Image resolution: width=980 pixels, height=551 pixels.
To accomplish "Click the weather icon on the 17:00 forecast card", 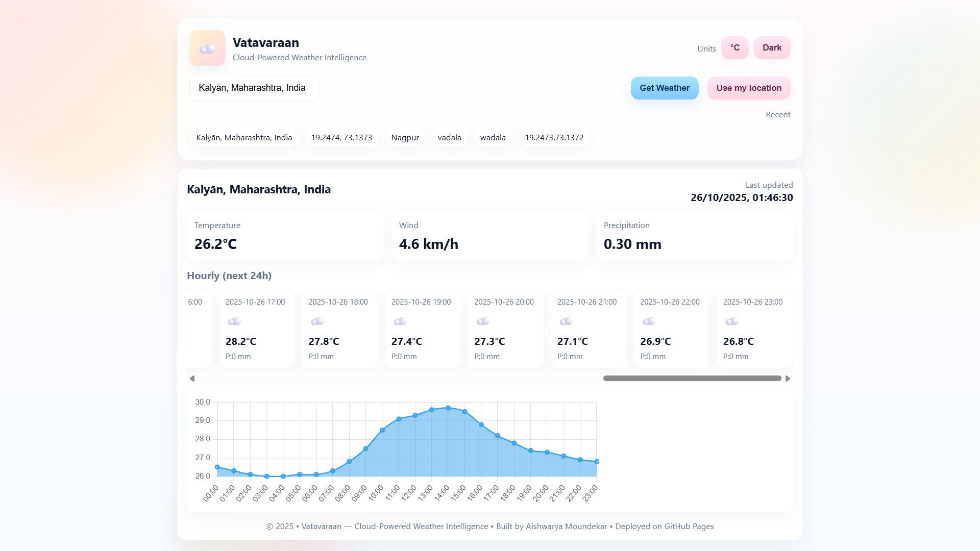I will tap(234, 321).
